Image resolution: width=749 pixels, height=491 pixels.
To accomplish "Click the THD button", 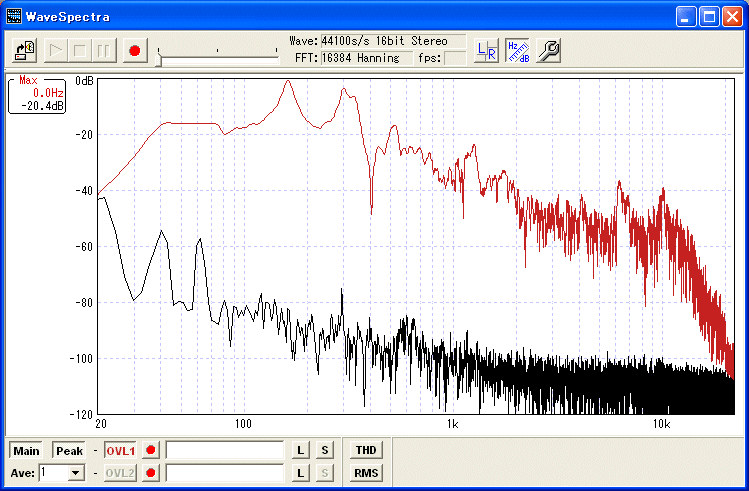I will (x=366, y=451).
